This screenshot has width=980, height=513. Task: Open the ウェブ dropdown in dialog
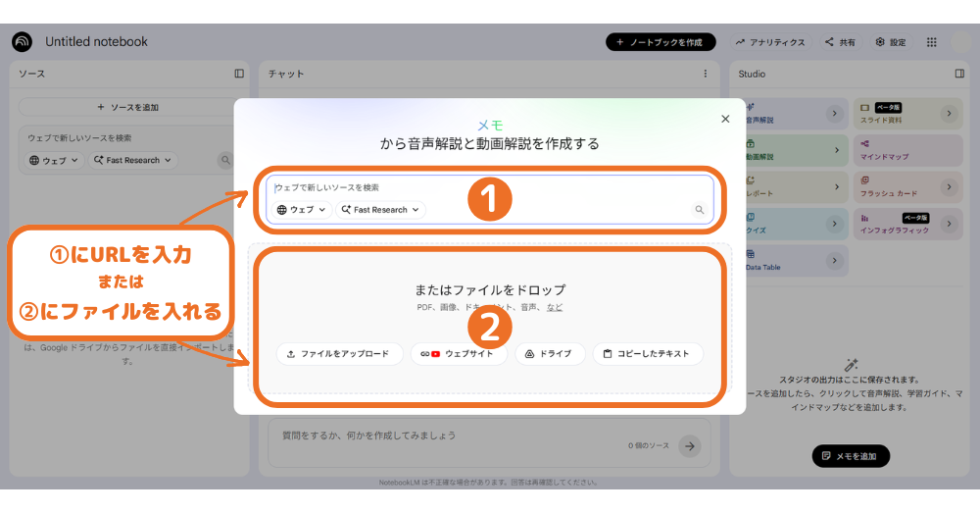tap(301, 210)
